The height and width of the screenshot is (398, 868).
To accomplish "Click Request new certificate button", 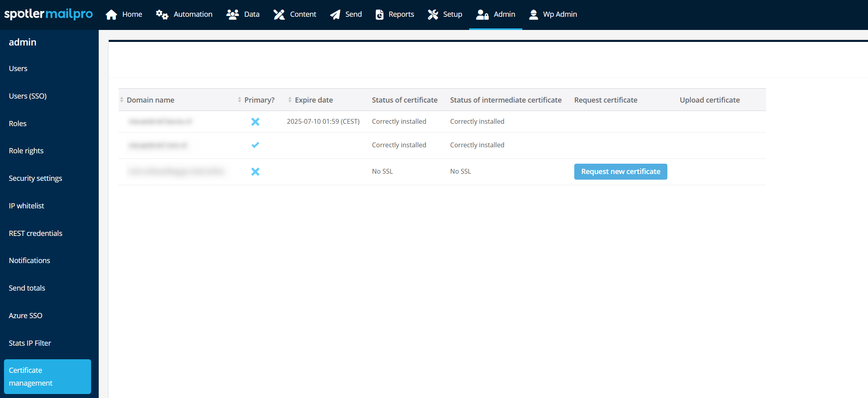I will [x=620, y=172].
